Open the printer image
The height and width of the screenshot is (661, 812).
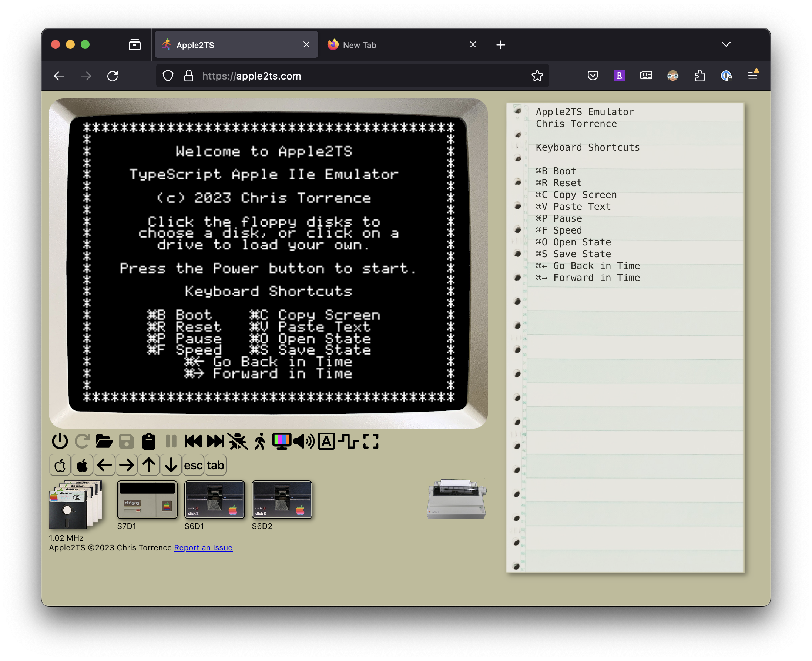[x=456, y=499]
